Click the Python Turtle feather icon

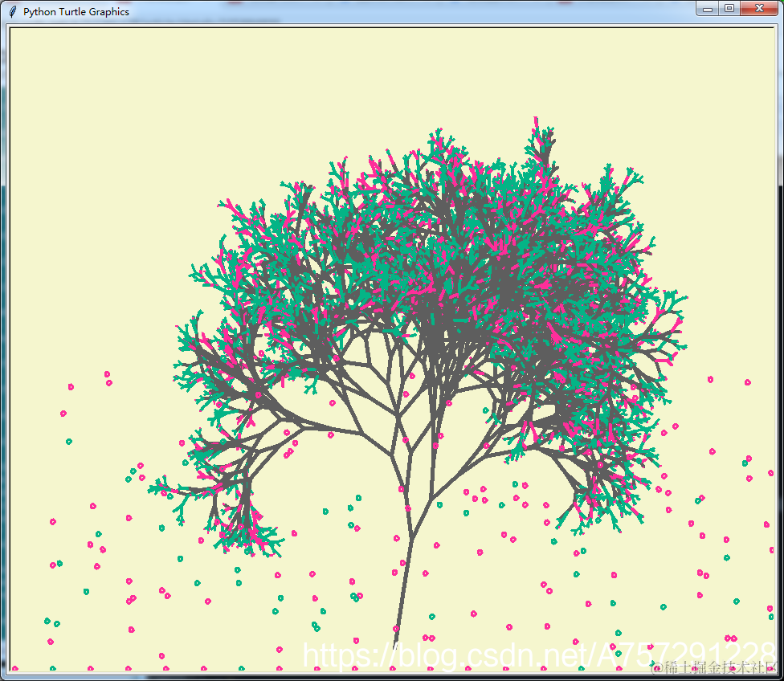[13, 11]
